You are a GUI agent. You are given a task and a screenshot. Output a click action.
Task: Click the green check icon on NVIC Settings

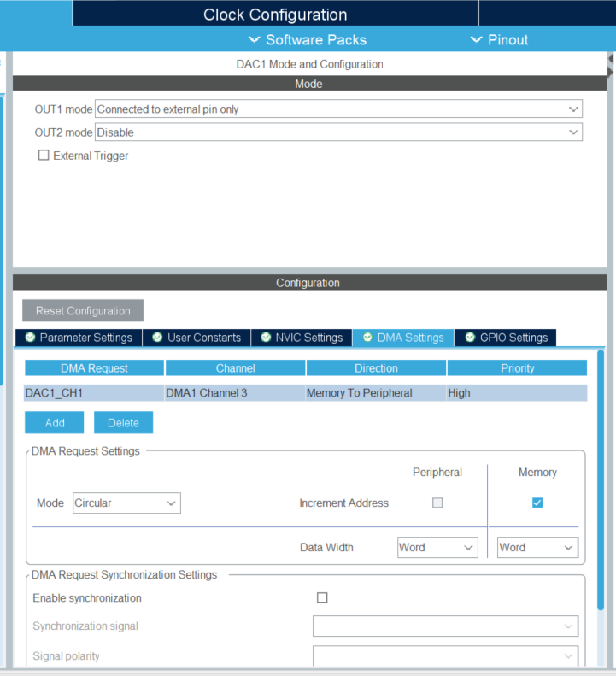[x=266, y=337]
